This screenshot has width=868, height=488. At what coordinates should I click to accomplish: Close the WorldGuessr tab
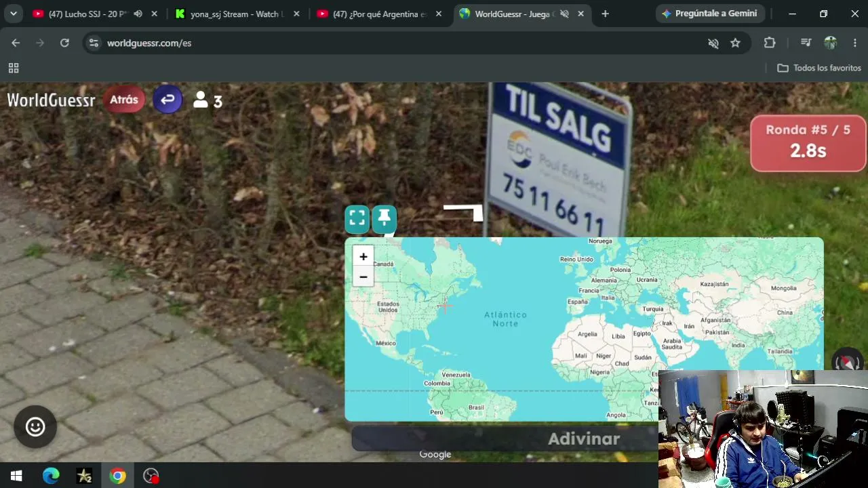[580, 14]
